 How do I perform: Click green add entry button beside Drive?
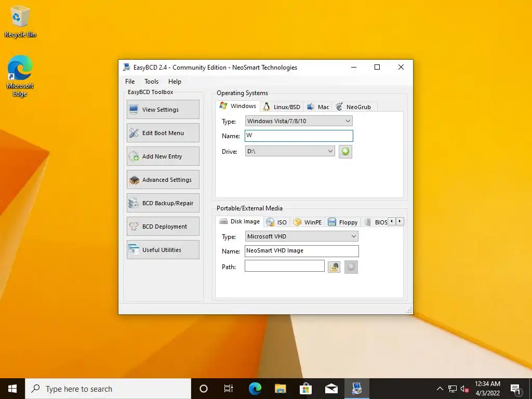click(345, 151)
